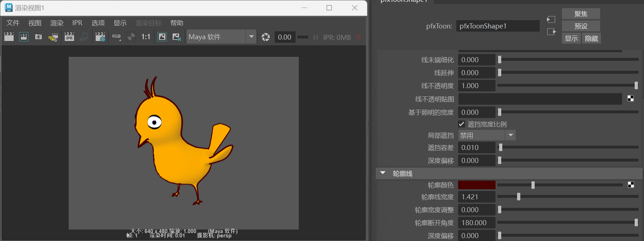Click the 轮廓断开角度 180.000 field
This screenshot has height=241, width=644.
(x=477, y=223)
